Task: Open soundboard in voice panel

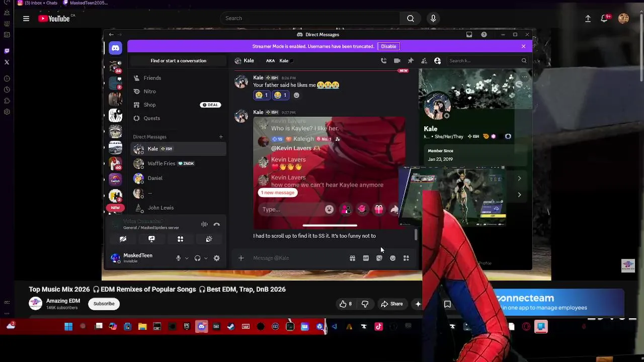Action: (209, 239)
